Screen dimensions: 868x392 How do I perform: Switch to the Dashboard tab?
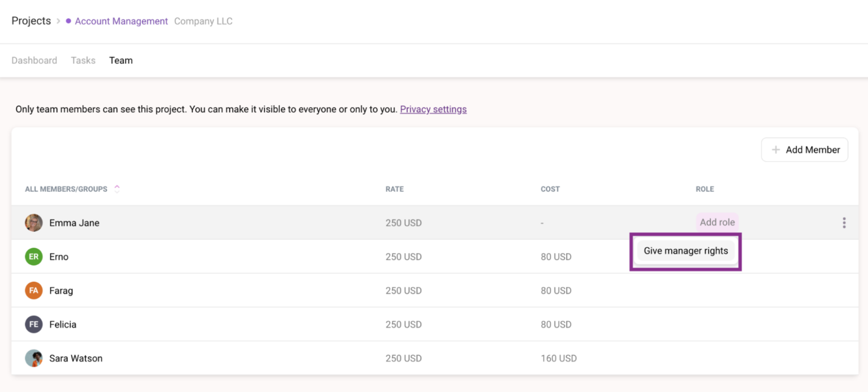(x=34, y=61)
